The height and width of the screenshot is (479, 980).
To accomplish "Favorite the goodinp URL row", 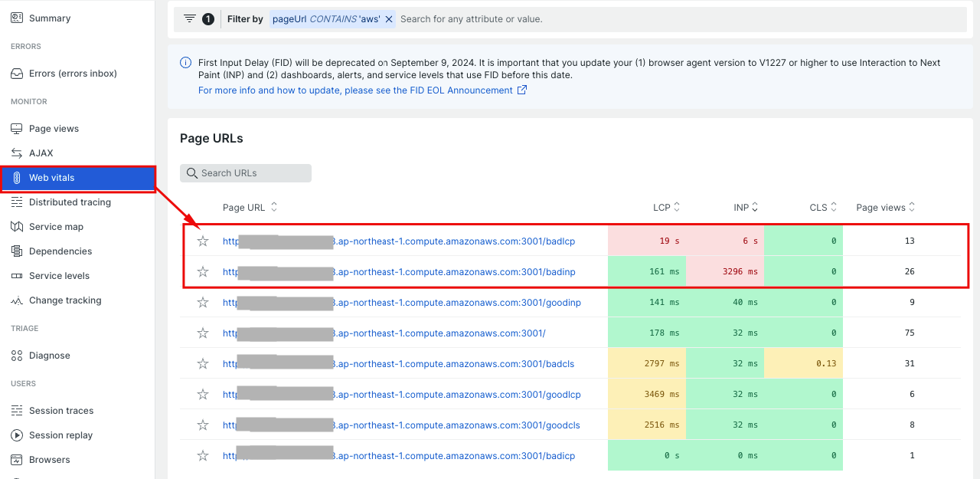I will click(203, 302).
